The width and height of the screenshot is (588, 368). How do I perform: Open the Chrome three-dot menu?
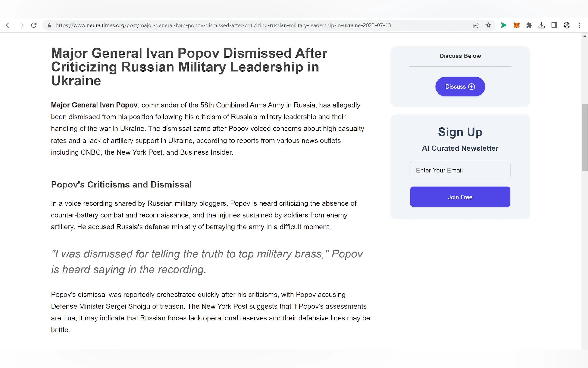[x=579, y=25]
